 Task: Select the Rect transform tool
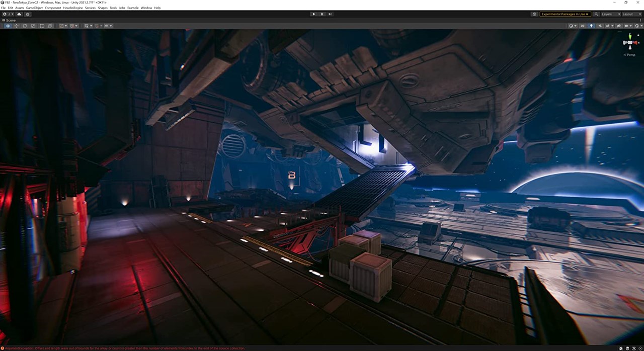tap(42, 26)
